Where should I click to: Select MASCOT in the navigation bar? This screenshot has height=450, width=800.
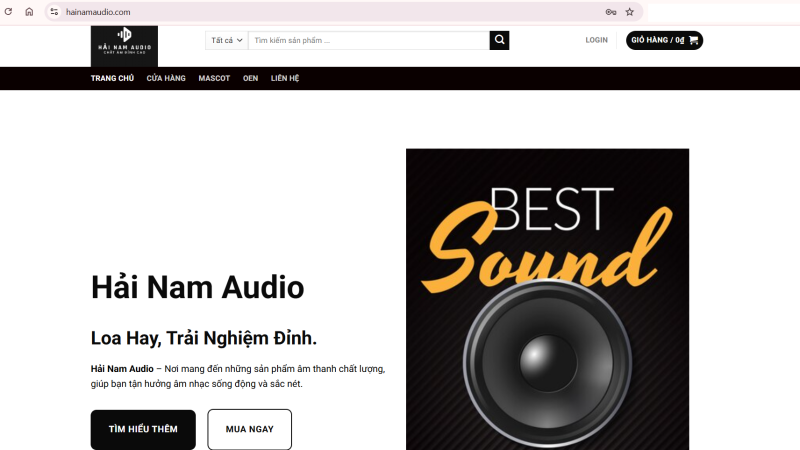[x=214, y=78]
